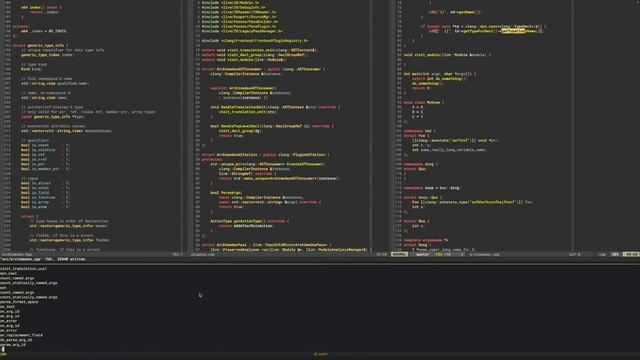640x360 pixels.
Task: Click the 'struct Boo {' line
Action: tap(416, 221)
